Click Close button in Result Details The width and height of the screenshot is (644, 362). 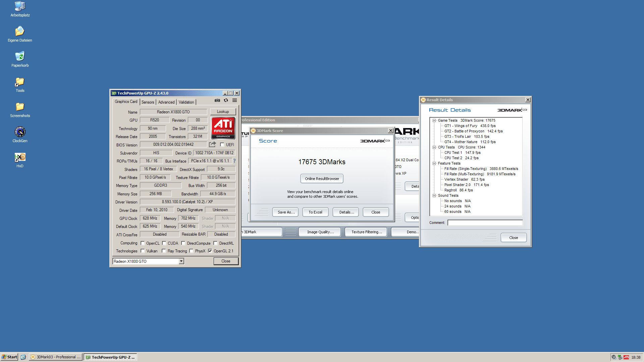[x=514, y=238]
